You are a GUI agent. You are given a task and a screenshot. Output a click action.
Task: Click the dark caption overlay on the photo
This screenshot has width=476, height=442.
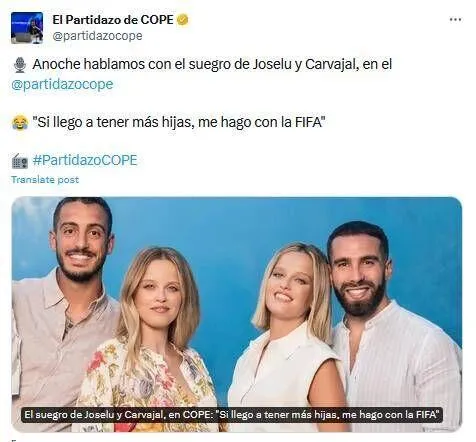[233, 415]
